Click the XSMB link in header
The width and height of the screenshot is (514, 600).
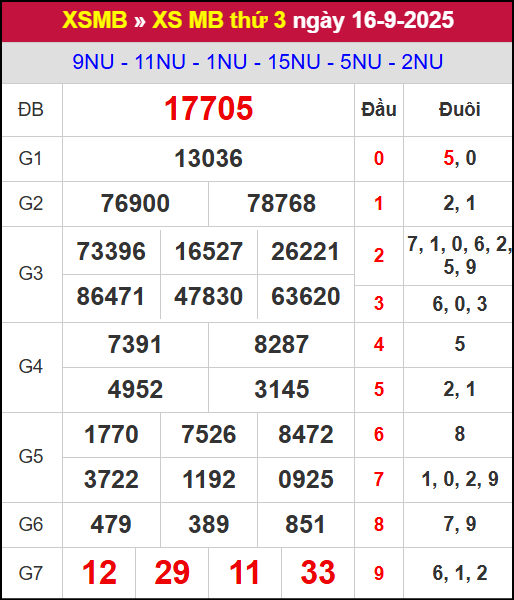pos(95,20)
